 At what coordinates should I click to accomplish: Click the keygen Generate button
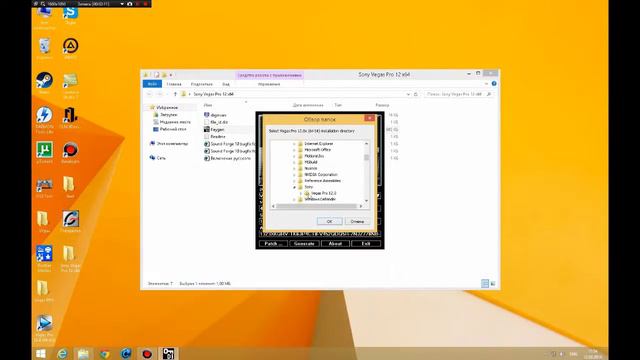pos(304,244)
